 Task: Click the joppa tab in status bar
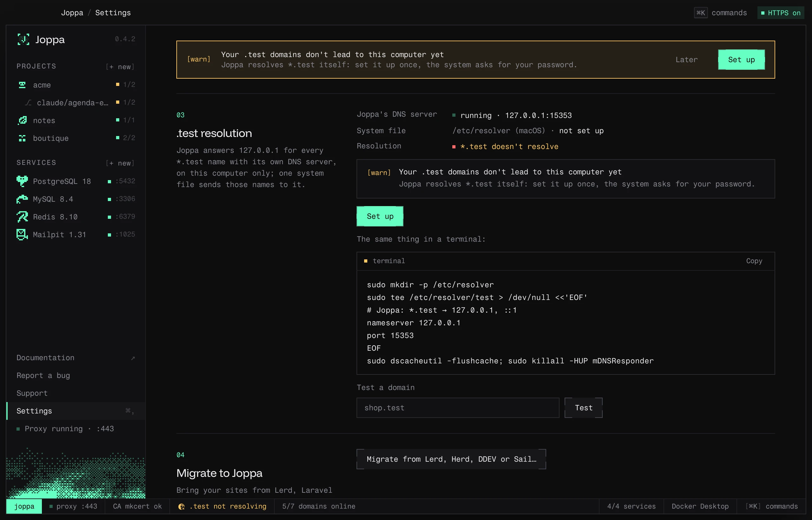click(24, 506)
